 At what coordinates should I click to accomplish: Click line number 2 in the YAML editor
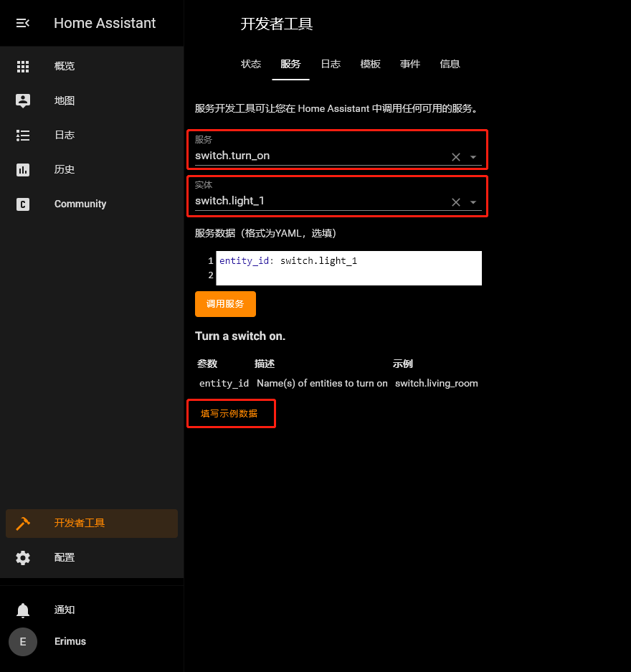(210, 275)
